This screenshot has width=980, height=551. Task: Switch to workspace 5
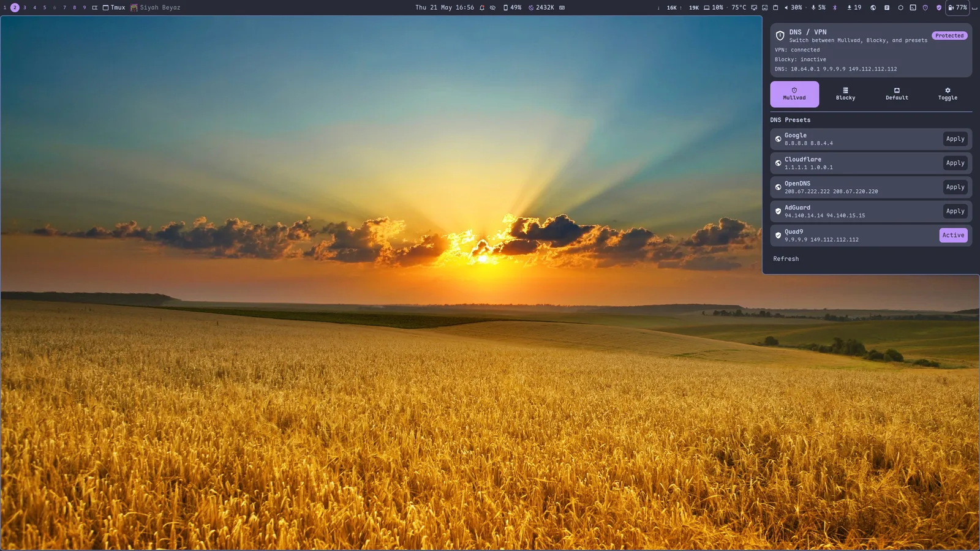[x=44, y=8]
